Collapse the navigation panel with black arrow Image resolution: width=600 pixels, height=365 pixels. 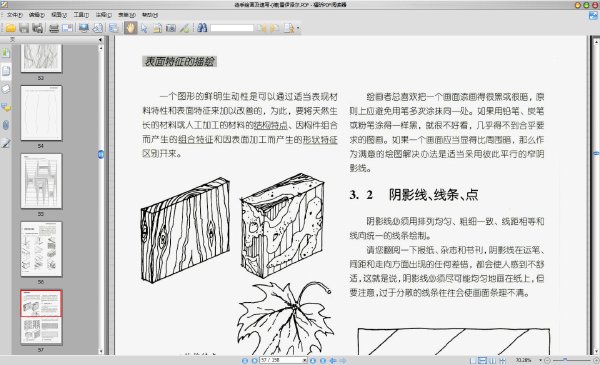tap(100, 39)
